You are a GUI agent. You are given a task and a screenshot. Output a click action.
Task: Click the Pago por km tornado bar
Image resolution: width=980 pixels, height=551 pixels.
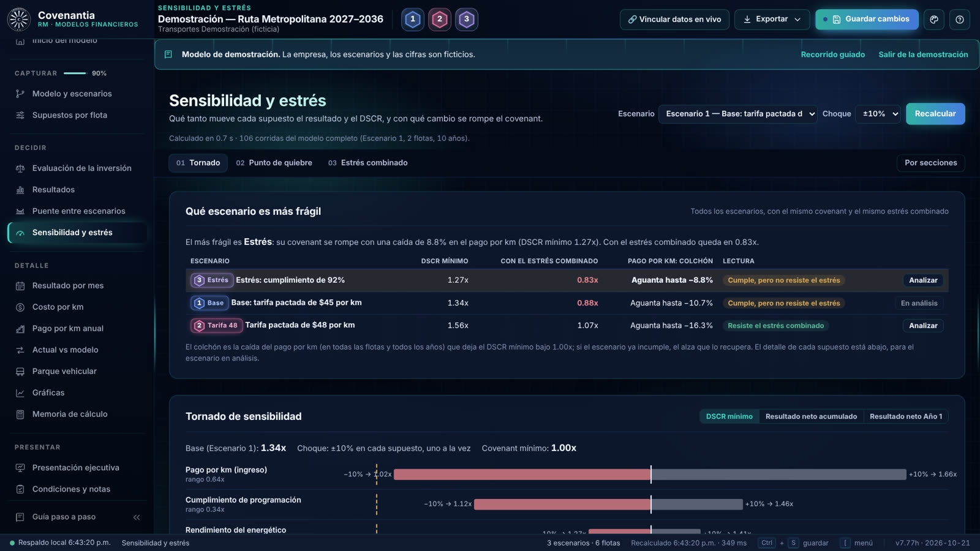[650, 474]
